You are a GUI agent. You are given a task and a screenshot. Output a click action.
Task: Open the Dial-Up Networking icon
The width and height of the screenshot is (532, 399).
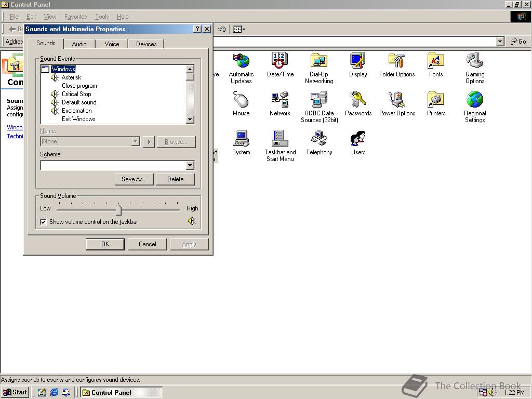(319, 68)
